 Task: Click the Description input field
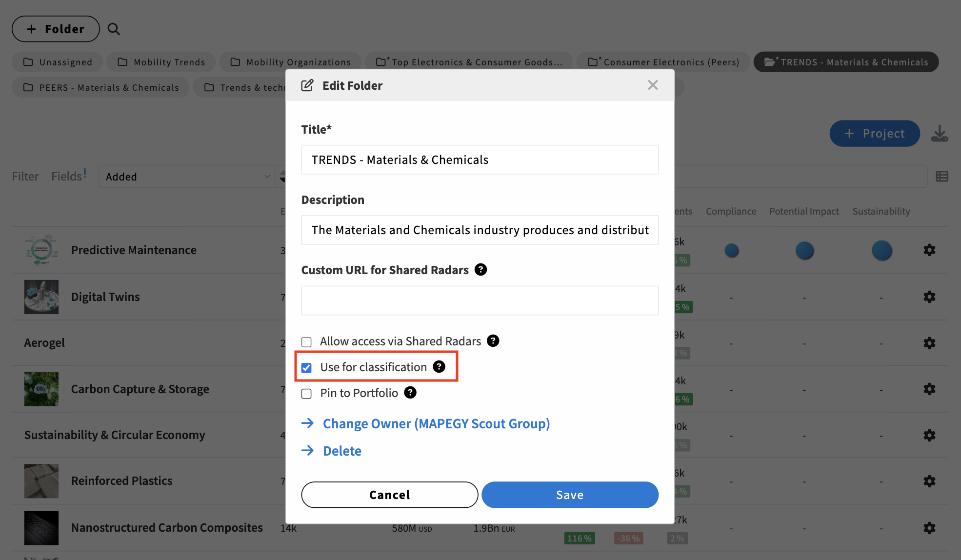pyautogui.click(x=480, y=230)
